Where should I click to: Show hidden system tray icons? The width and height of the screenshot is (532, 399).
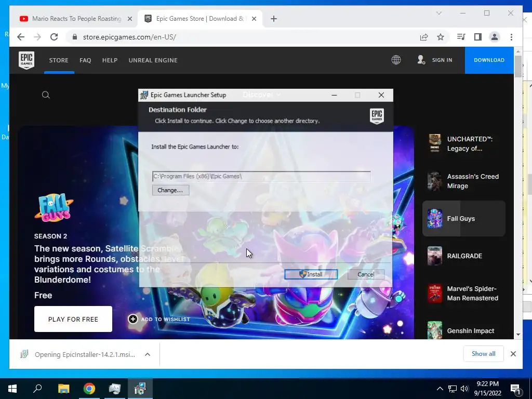pos(440,389)
